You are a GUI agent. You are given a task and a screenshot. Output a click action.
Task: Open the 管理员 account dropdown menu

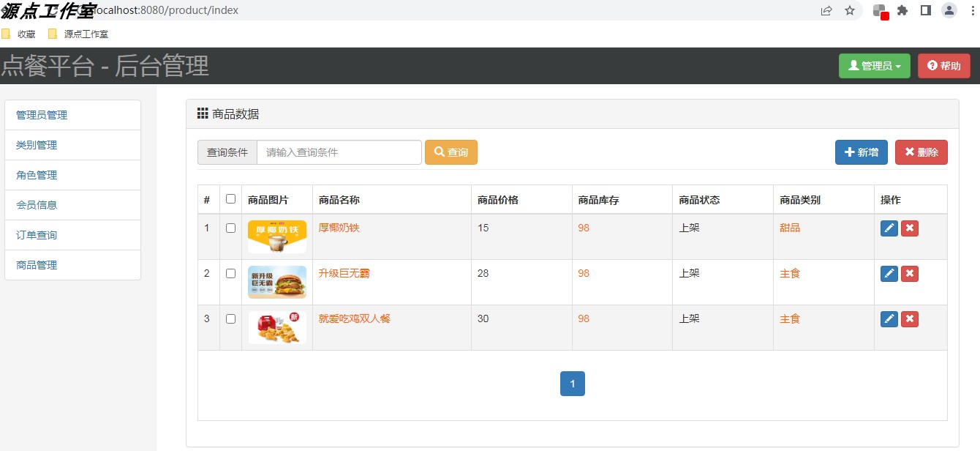(x=874, y=65)
